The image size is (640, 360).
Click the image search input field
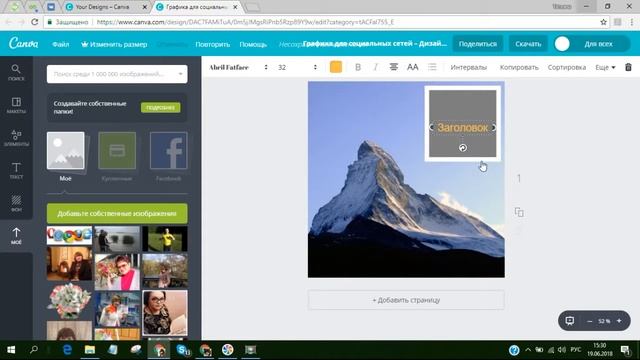(x=117, y=74)
